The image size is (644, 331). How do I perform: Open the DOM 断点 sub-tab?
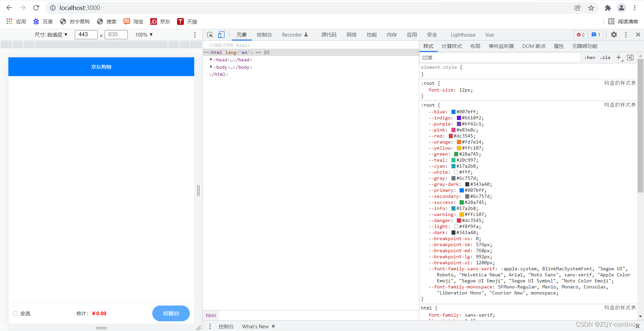coord(534,46)
